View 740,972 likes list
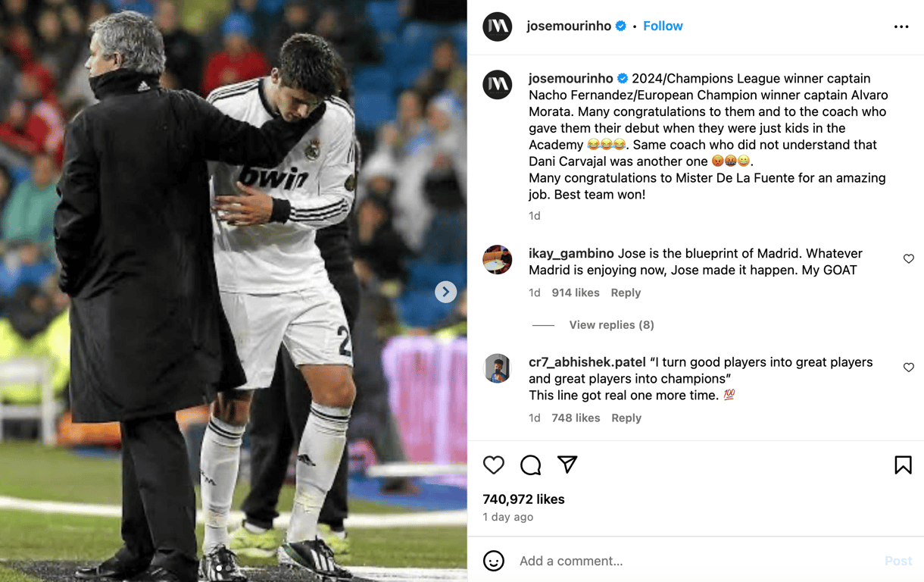The height and width of the screenshot is (582, 924). coord(523,499)
